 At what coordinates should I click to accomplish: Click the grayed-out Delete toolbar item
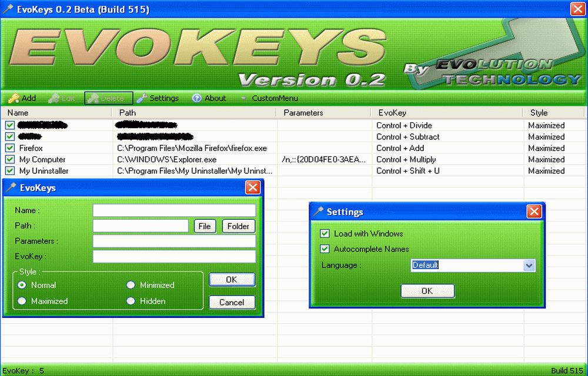[x=109, y=98]
